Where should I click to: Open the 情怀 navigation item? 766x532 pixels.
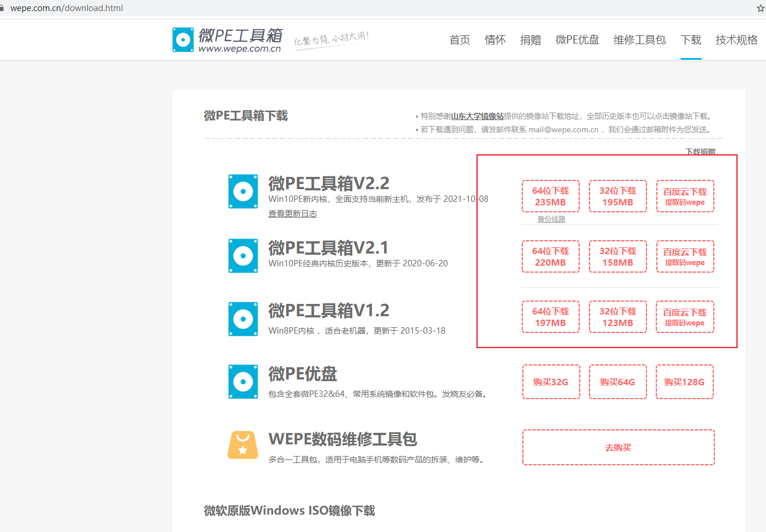[x=495, y=39]
